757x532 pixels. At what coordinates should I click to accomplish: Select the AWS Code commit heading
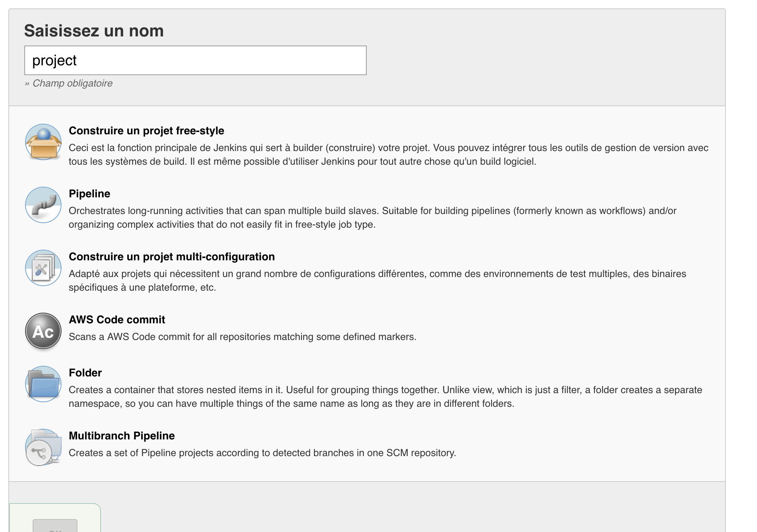click(117, 320)
